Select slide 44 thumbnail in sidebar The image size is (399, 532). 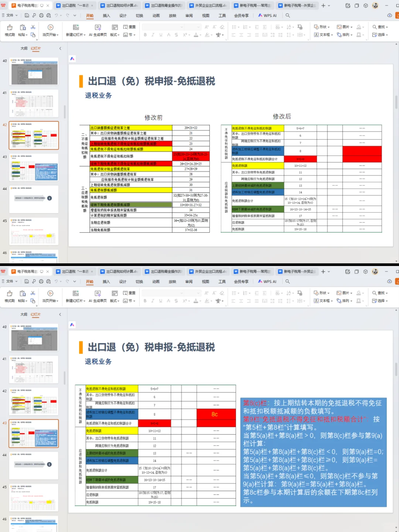(x=34, y=199)
